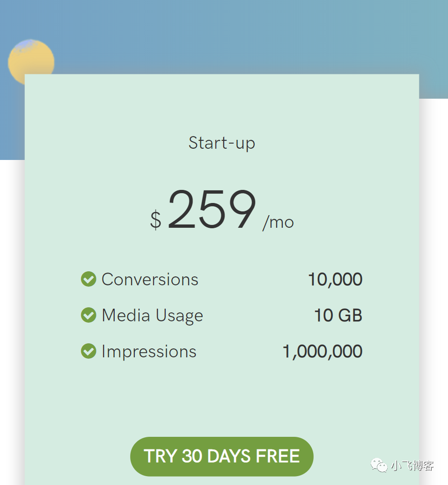Click the Conversions feature label

pos(150,279)
